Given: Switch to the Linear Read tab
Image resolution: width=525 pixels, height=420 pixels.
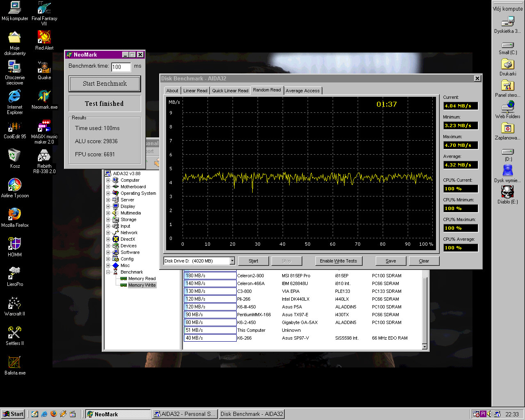Looking at the screenshot, I should pyautogui.click(x=195, y=91).
